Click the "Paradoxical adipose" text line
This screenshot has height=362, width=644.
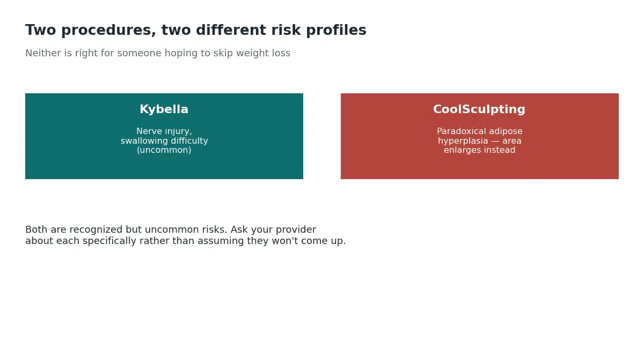point(479,132)
